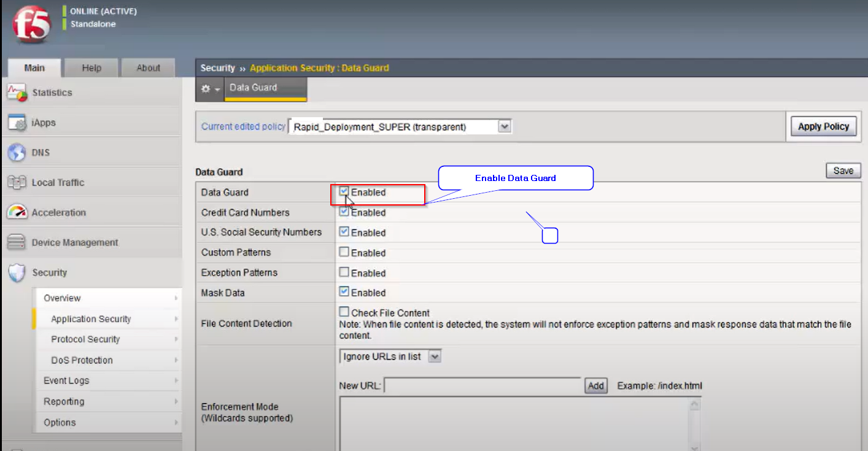Image resolution: width=868 pixels, height=451 pixels.
Task: Click the Apply Policy button
Action: pyautogui.click(x=823, y=127)
